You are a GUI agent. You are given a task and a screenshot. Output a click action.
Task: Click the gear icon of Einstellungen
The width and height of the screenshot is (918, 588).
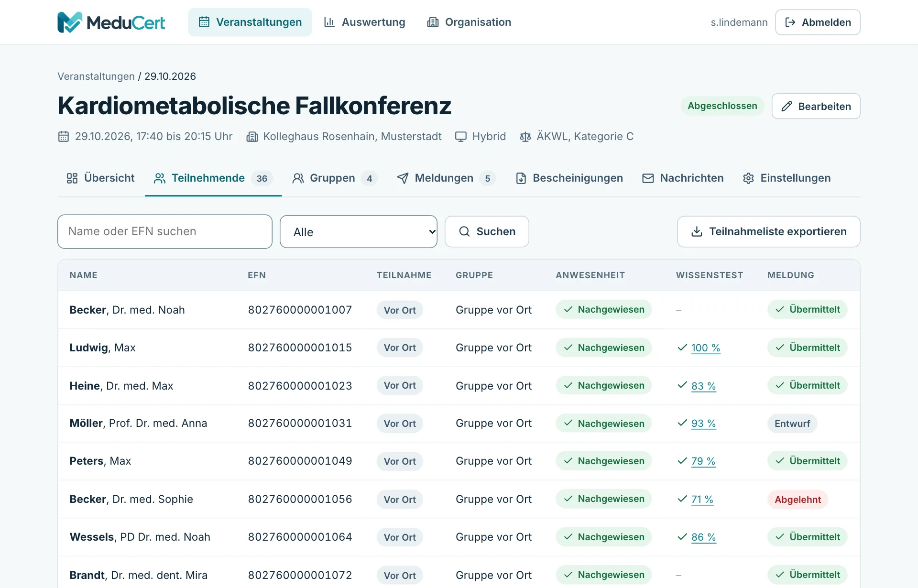tap(748, 178)
